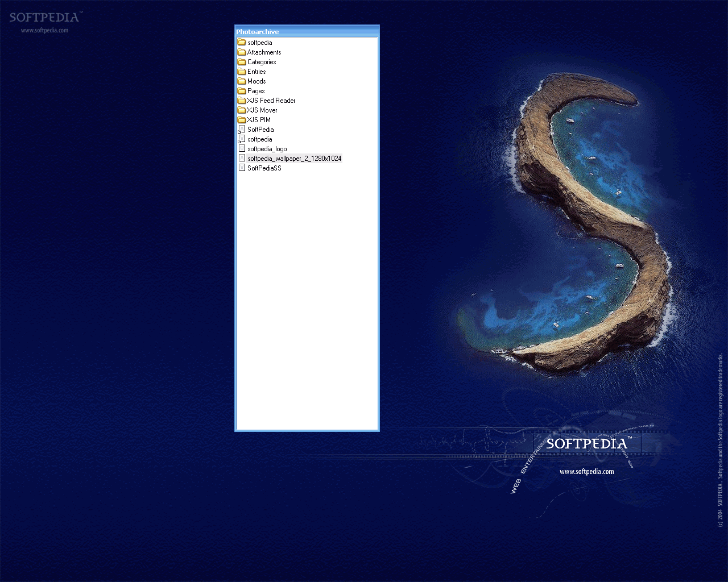Select the 'SoftPediaSS' file name

tap(264, 168)
